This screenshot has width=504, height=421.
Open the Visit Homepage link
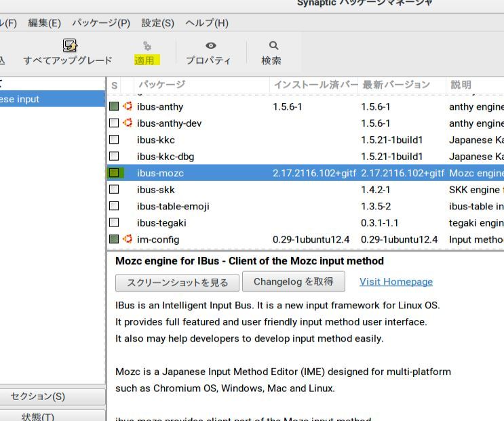point(395,281)
